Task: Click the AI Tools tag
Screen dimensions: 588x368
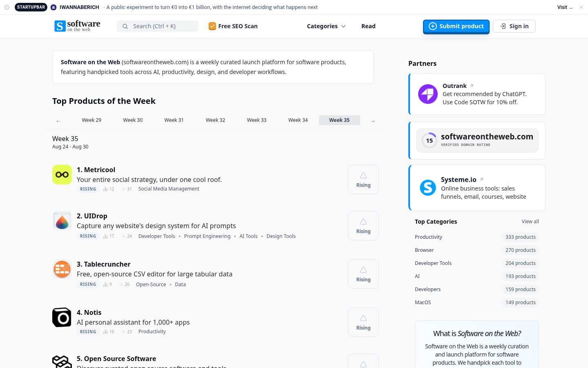Action: pos(248,236)
